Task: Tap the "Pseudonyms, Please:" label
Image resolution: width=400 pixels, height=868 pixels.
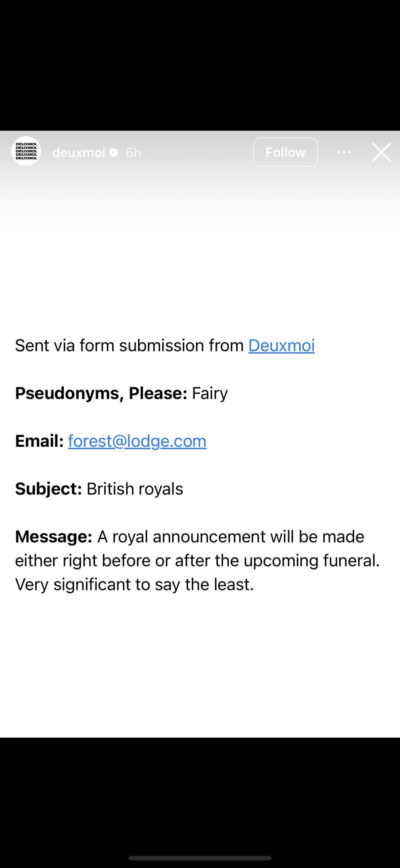Action: point(101,393)
